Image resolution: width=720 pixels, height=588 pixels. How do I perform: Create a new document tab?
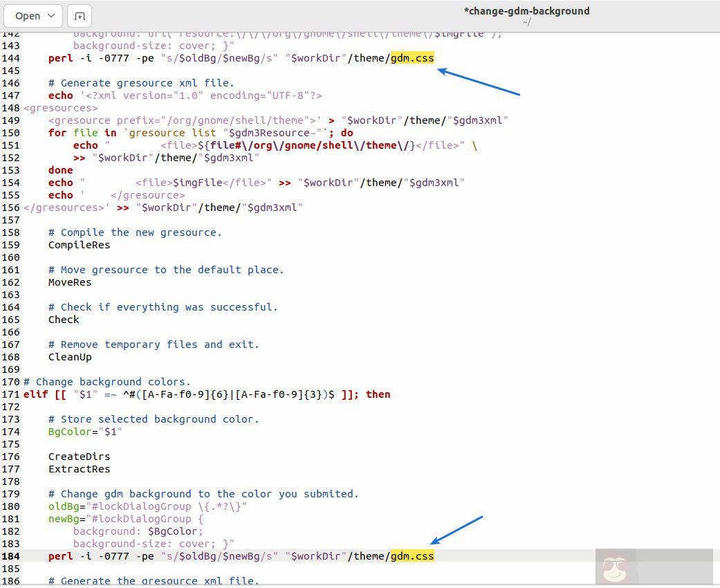pyautogui.click(x=80, y=15)
